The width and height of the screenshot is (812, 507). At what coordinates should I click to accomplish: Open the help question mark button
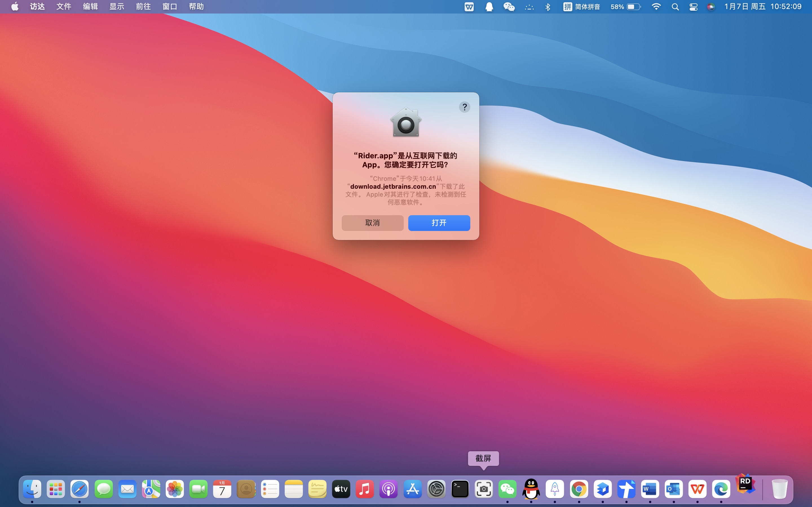click(464, 107)
